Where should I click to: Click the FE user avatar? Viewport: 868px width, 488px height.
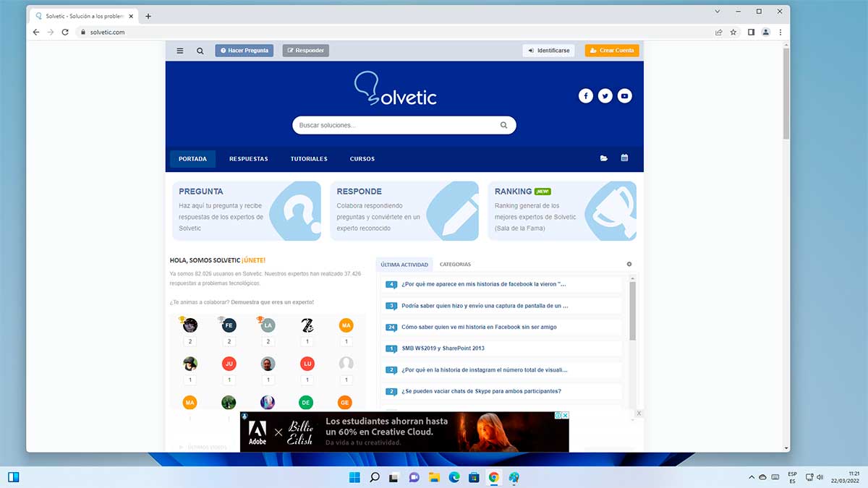[229, 326]
